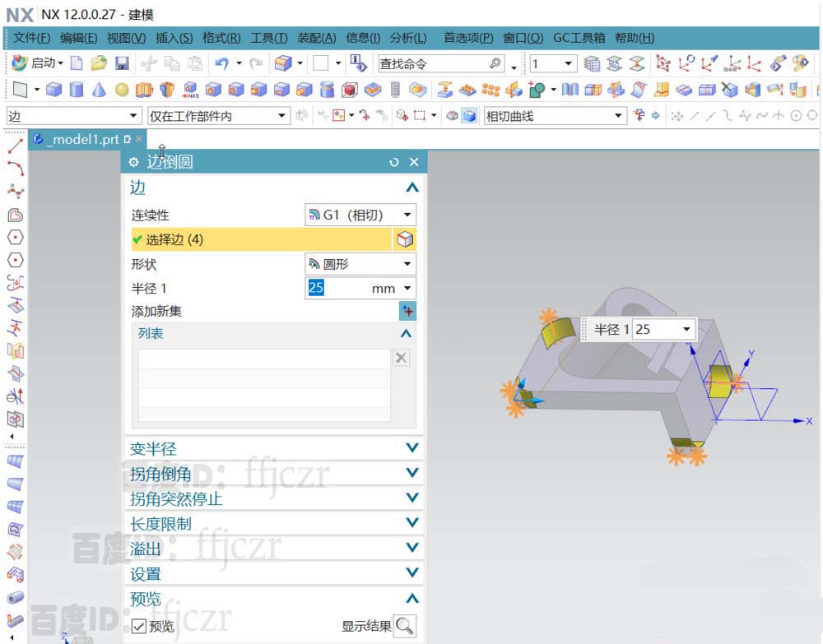Open the 相切曲线 curve rule dropdown
Screen dimensions: 823x644
(x=555, y=116)
